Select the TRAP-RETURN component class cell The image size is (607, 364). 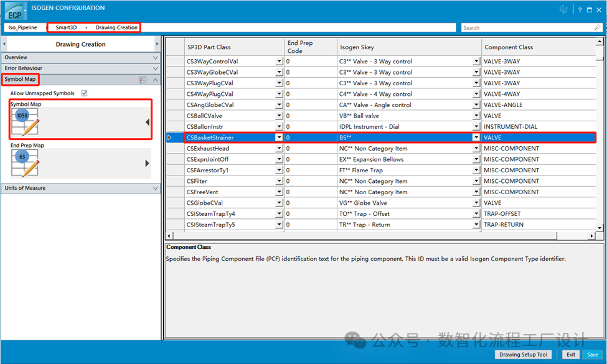pos(539,225)
